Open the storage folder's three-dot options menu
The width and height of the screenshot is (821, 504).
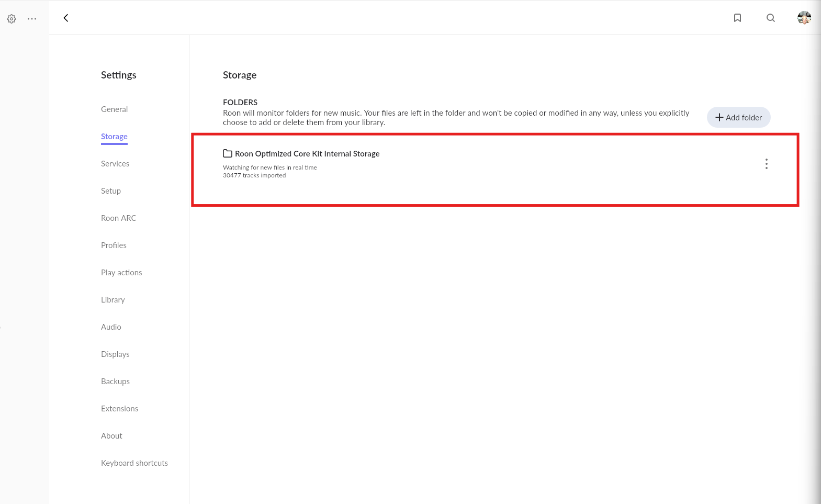[766, 164]
